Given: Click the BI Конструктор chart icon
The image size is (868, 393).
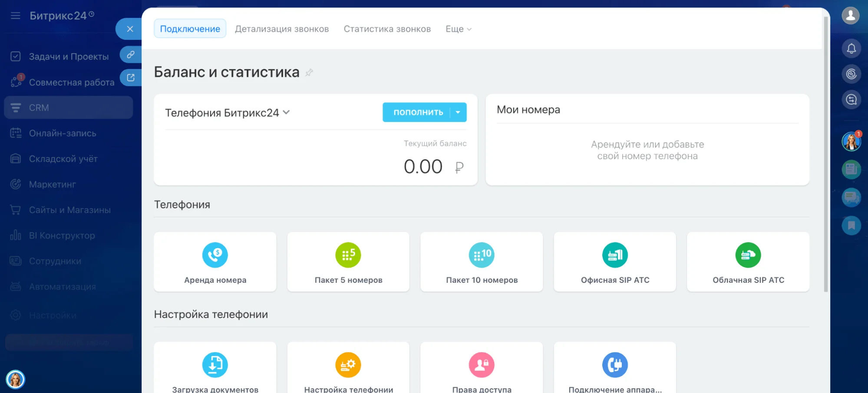Looking at the screenshot, I should pyautogui.click(x=16, y=236).
